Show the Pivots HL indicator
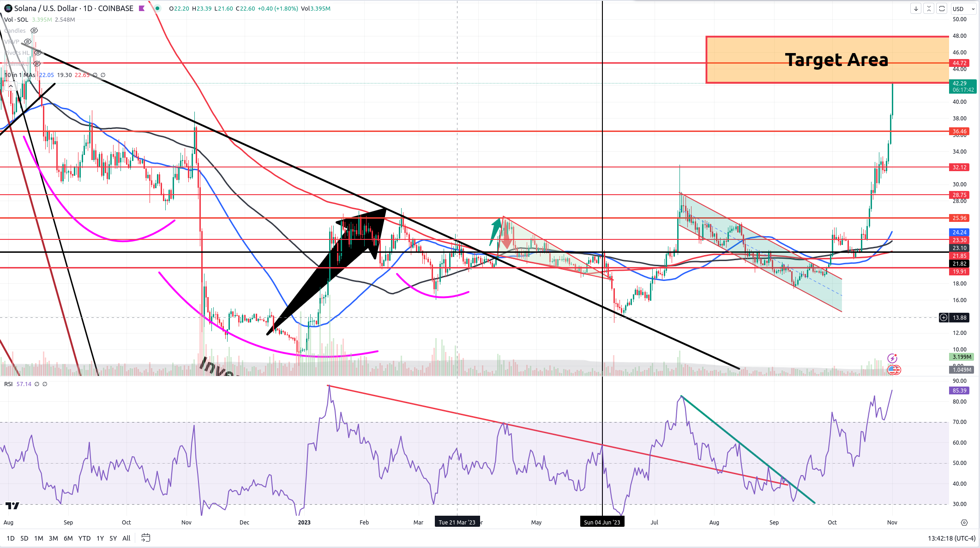 [38, 53]
